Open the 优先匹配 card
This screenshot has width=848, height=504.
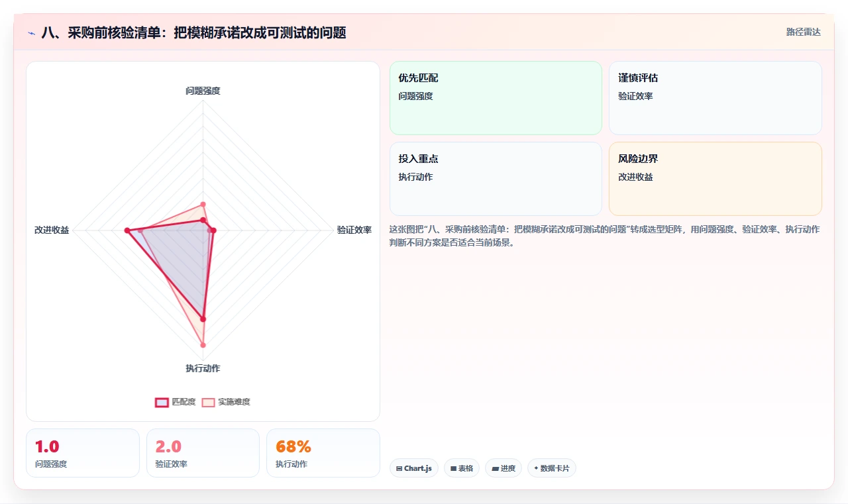[x=496, y=98]
